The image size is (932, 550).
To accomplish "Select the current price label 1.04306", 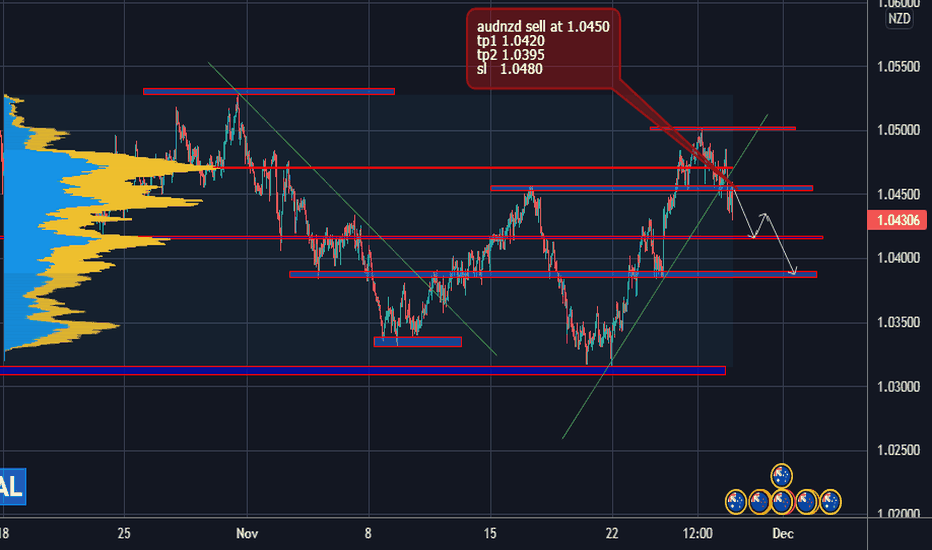I will 898,220.
